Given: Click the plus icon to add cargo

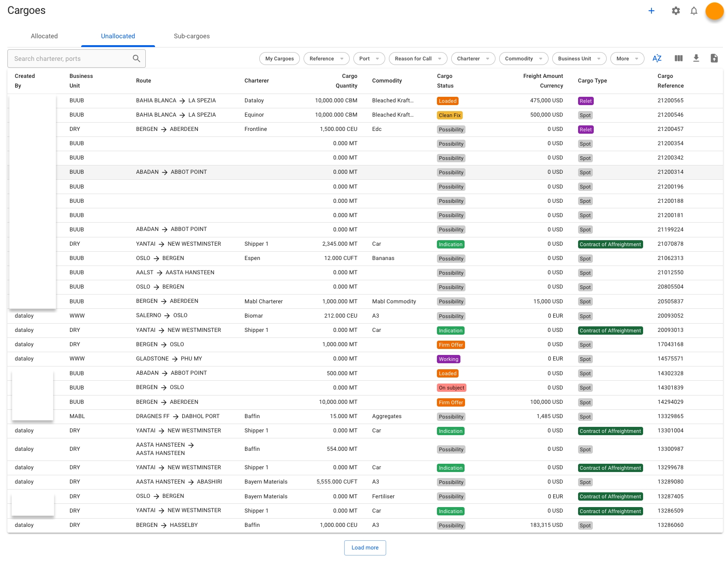Looking at the screenshot, I should 651,11.
